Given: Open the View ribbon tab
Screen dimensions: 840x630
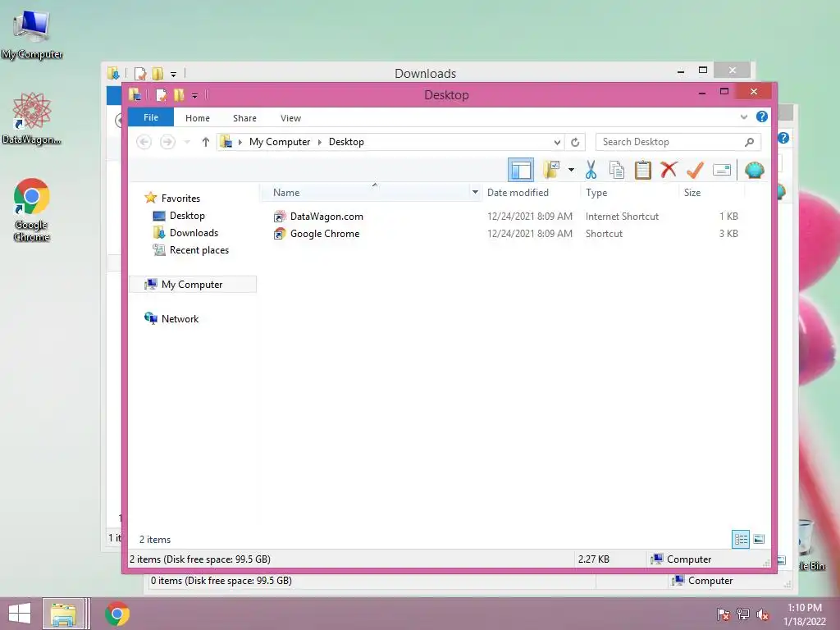Looking at the screenshot, I should [290, 118].
